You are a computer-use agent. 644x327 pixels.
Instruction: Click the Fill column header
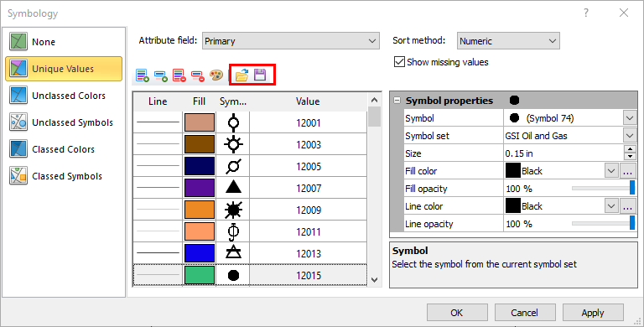200,101
